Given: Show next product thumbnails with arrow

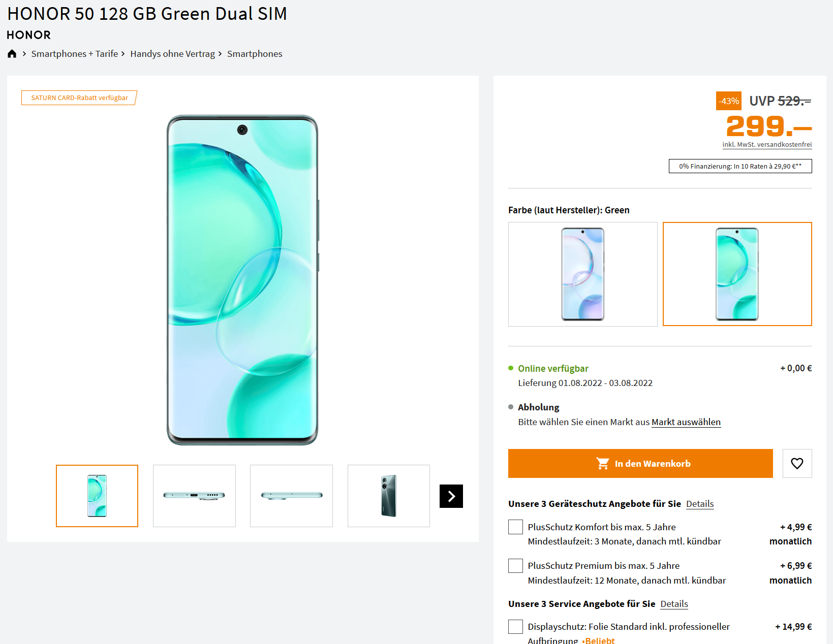Looking at the screenshot, I should tap(451, 496).
